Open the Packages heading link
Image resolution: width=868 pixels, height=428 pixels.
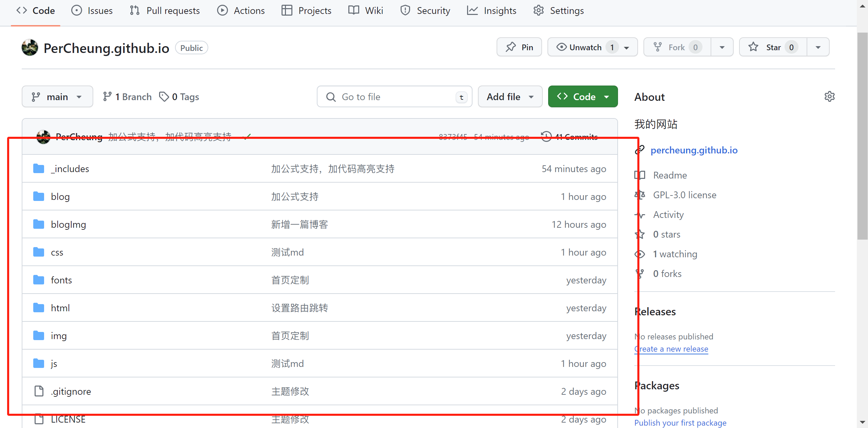(657, 386)
